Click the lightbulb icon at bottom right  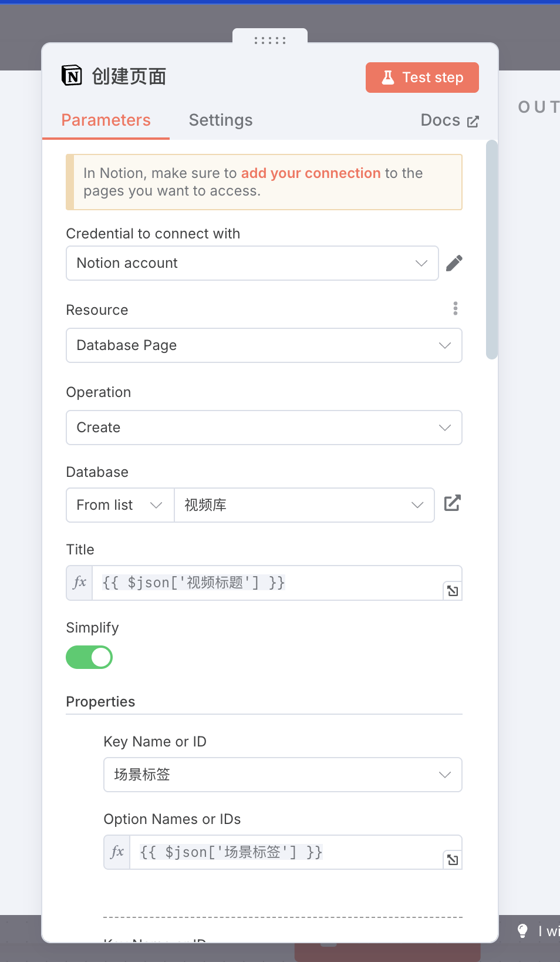[x=522, y=930]
